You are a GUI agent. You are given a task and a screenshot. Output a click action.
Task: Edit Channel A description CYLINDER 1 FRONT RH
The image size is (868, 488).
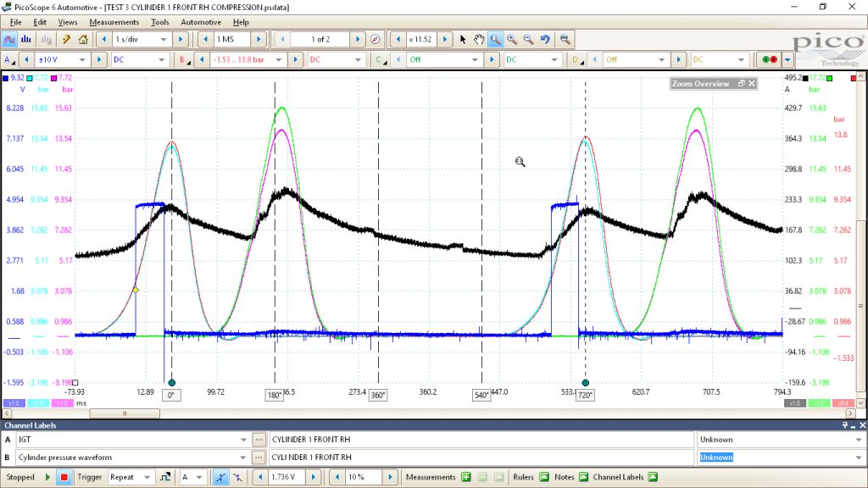[x=481, y=440]
